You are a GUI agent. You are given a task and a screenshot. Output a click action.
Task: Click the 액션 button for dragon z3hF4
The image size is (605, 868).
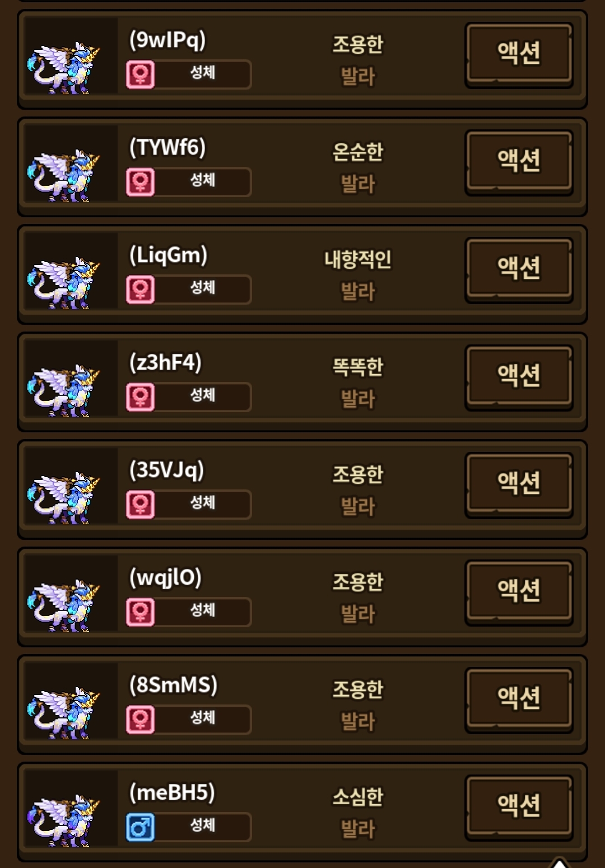pos(519,377)
